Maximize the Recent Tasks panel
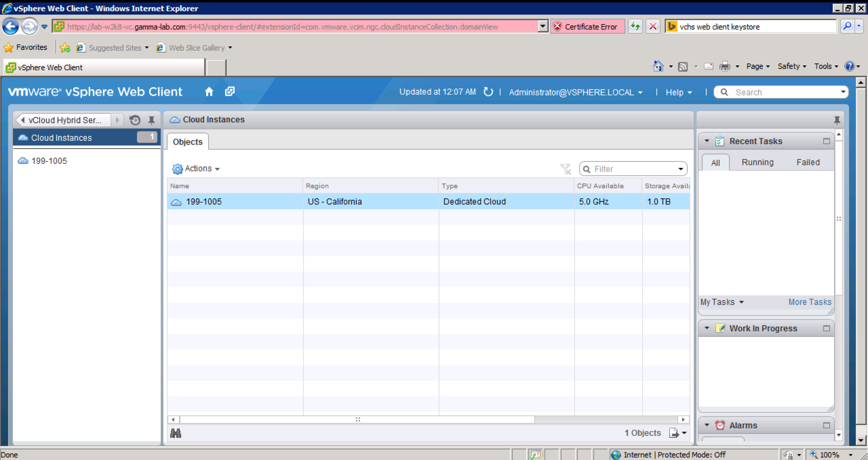The width and height of the screenshot is (868, 460). point(826,141)
